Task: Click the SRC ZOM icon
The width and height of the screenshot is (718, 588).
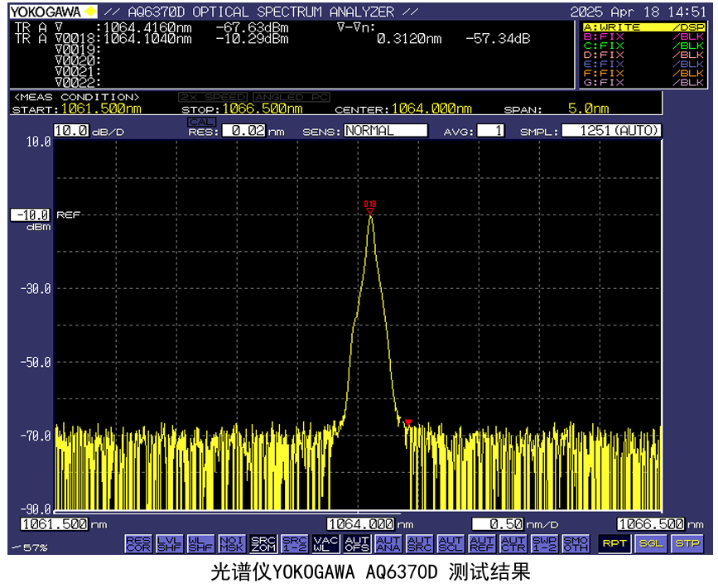Action: 263,543
